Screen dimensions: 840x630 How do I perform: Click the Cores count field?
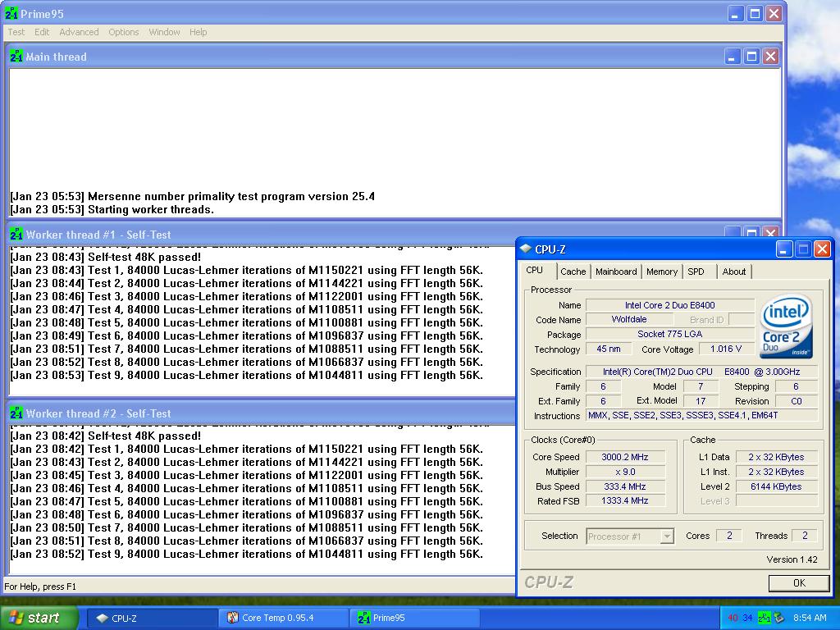tap(729, 535)
